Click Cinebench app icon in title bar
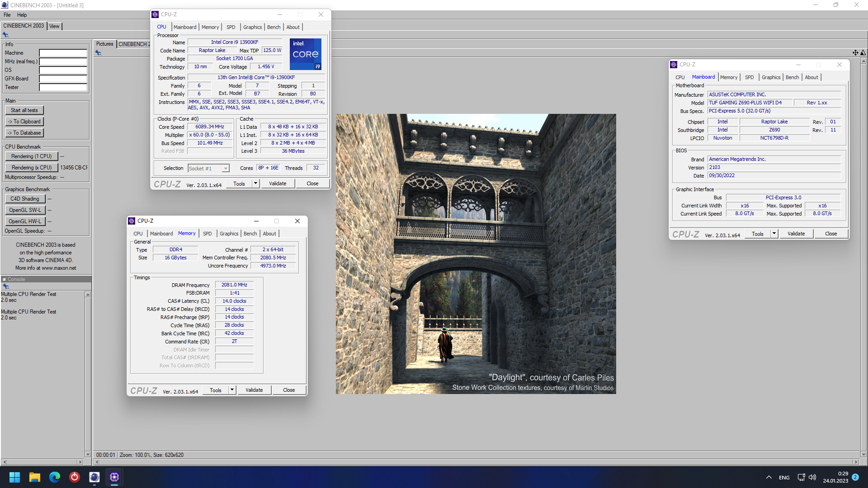This screenshot has height=488, width=868. click(x=5, y=5)
